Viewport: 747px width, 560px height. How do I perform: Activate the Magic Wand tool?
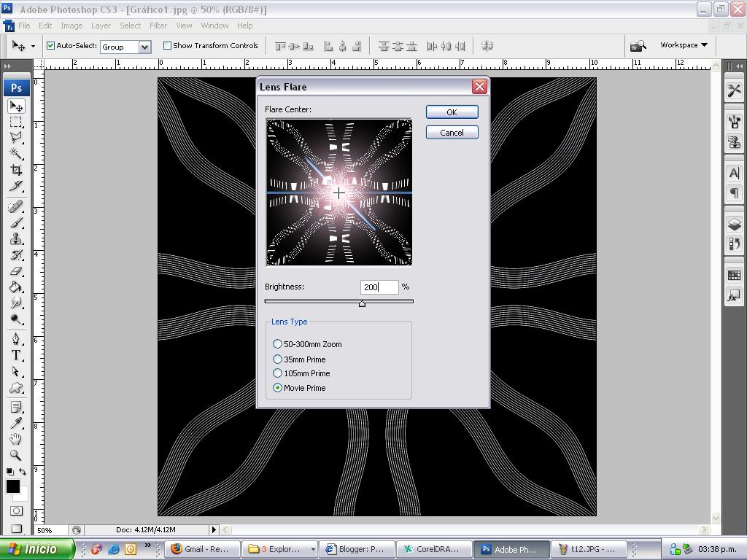click(x=16, y=153)
